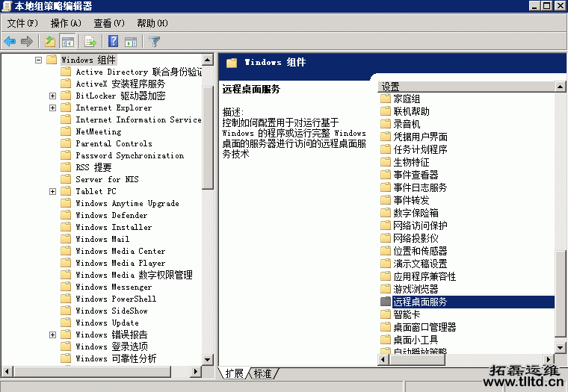Click folder icon beside 家庭组
This screenshot has width=568, height=392.
[386, 99]
